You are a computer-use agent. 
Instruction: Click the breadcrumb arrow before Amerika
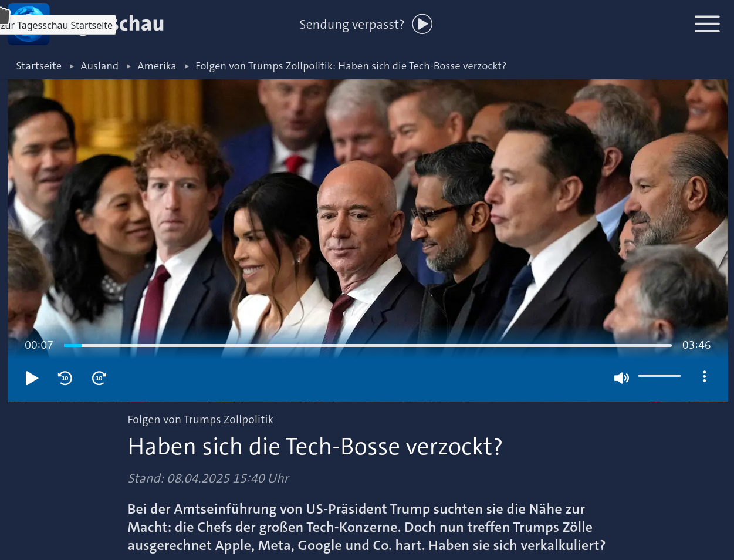pyautogui.click(x=128, y=66)
